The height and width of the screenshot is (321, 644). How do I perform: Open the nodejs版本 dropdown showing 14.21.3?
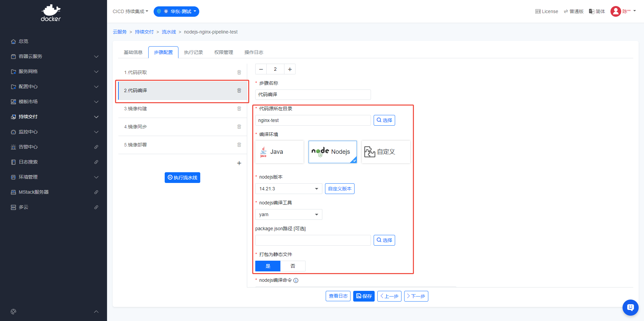[x=288, y=189]
